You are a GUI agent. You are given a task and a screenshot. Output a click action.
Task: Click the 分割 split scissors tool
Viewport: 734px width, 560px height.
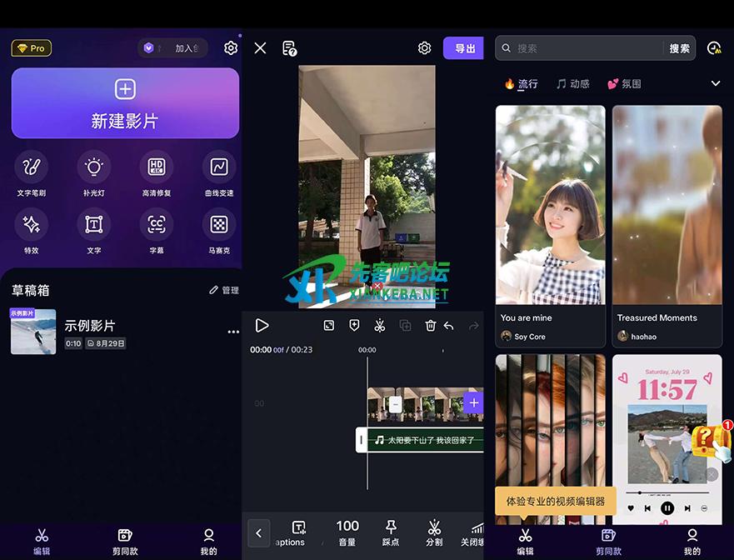(434, 532)
